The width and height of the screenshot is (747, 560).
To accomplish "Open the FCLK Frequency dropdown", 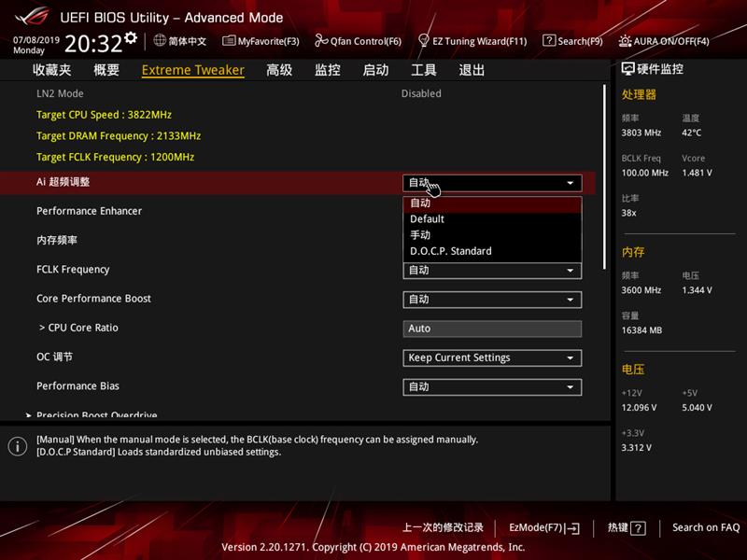I will (x=492, y=271).
